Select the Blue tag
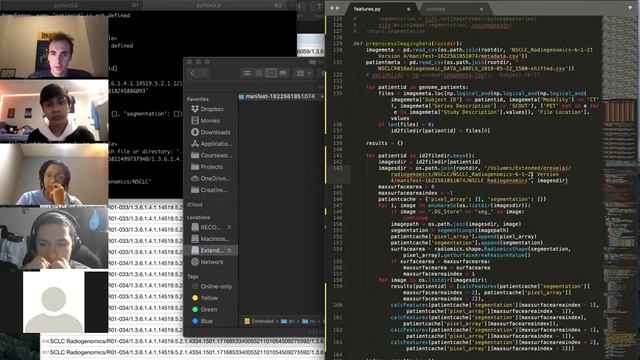Viewport: 640px width, 360px height. (x=202, y=321)
